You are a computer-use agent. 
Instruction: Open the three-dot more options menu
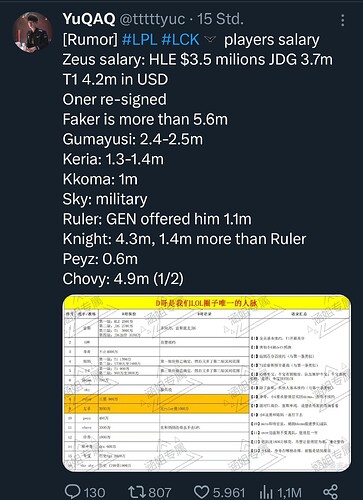[343, 20]
